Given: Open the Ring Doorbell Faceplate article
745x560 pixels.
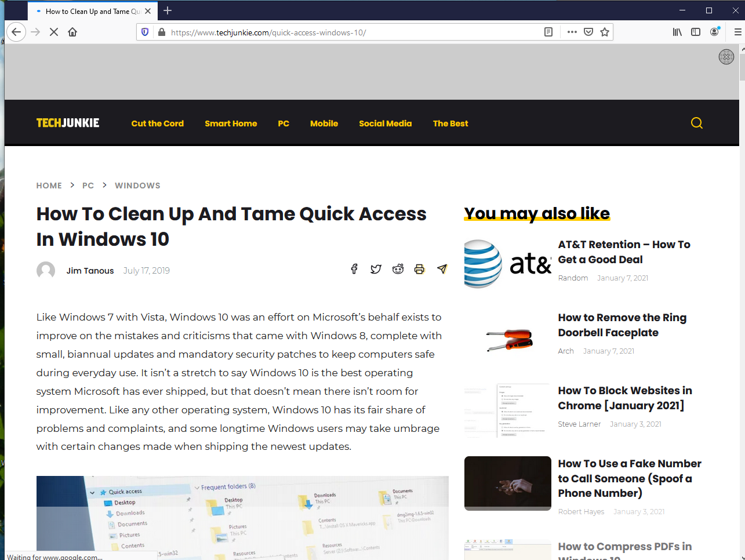Looking at the screenshot, I should [622, 325].
